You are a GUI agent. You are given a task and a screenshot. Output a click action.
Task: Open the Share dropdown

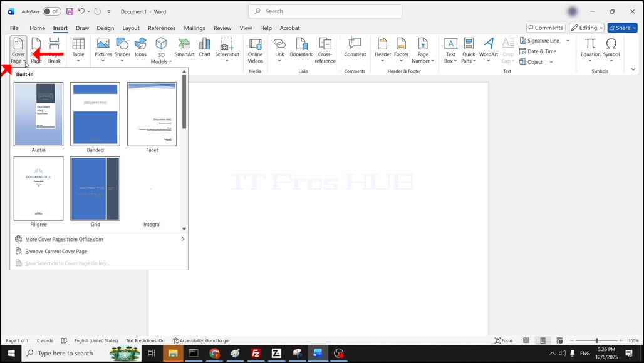[x=623, y=28]
